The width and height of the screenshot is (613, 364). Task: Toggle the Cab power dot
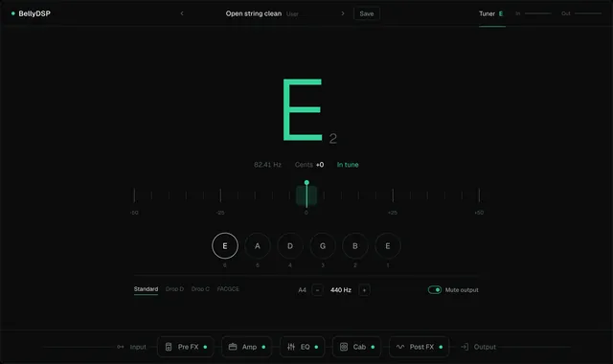coord(373,347)
